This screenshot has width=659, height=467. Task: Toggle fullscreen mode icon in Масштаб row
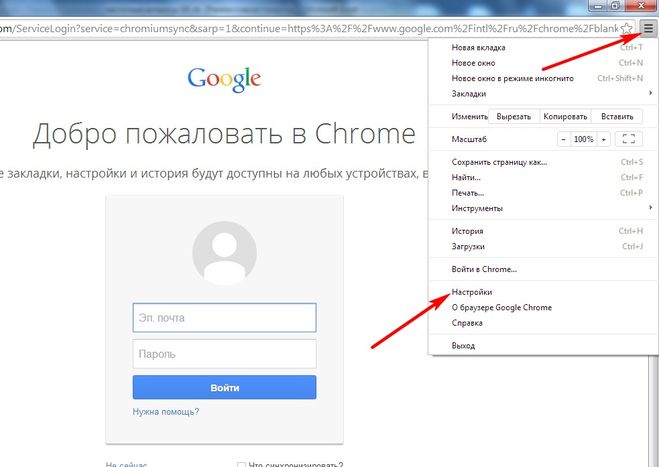click(x=628, y=139)
